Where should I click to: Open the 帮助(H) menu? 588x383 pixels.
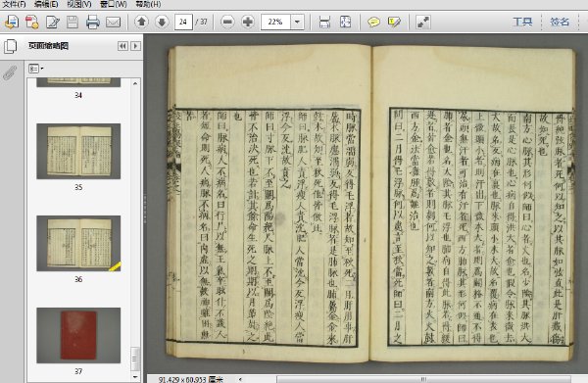(x=148, y=4)
